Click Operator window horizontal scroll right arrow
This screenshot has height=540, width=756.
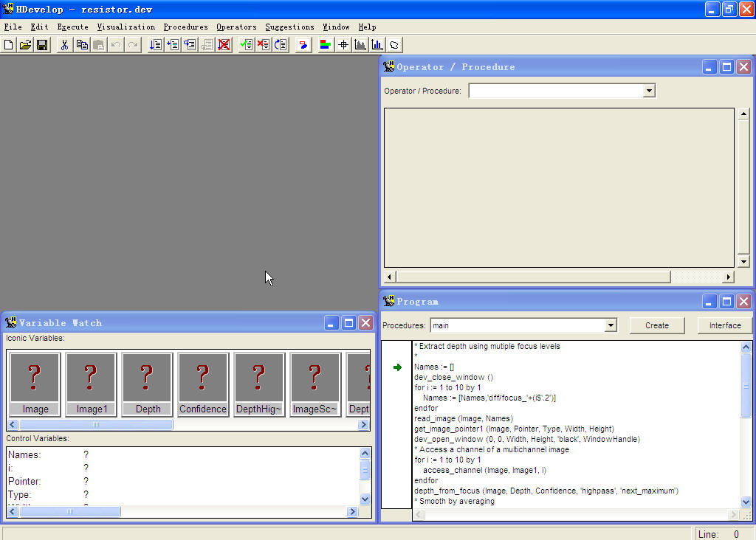pos(729,277)
